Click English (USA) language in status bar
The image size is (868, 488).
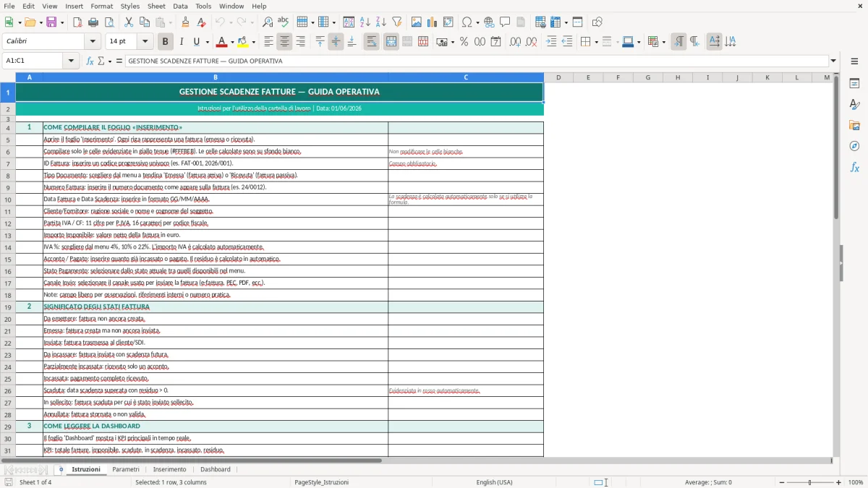click(x=494, y=482)
